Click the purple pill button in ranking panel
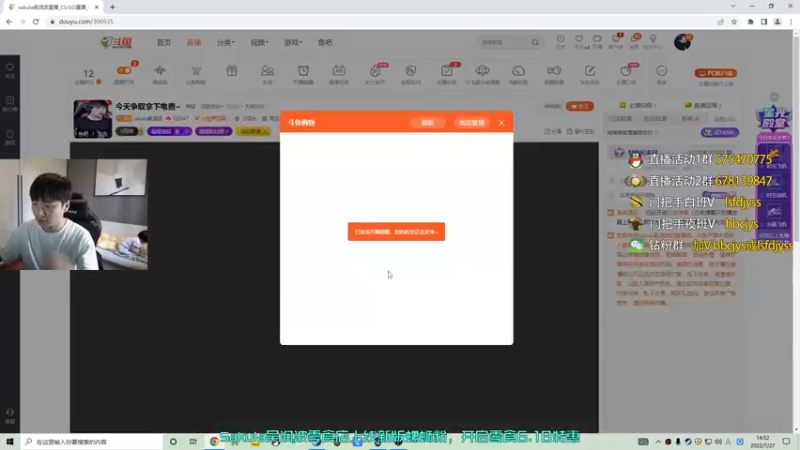Viewport: 800px width, 450px height. pyautogui.click(x=720, y=132)
